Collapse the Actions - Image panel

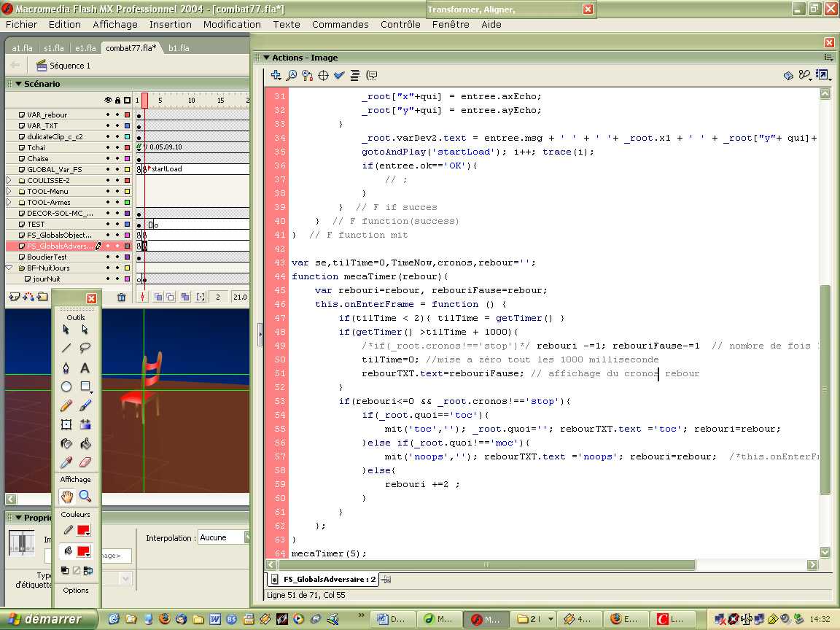pyautogui.click(x=266, y=58)
